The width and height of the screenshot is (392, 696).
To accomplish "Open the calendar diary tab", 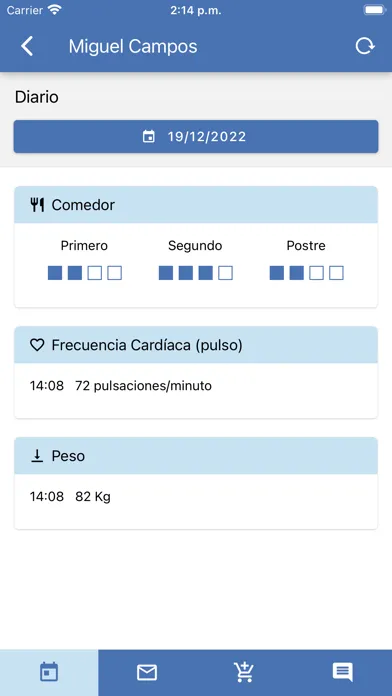I will point(49,672).
